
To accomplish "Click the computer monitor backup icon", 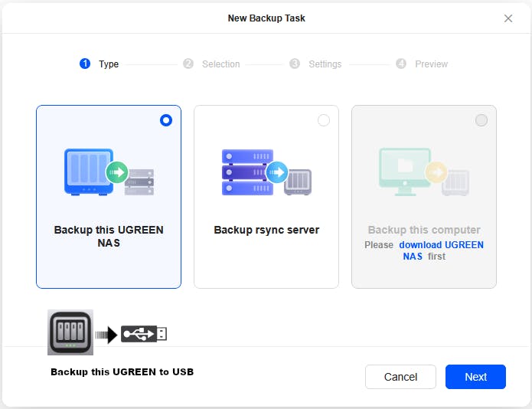I will pos(423,172).
